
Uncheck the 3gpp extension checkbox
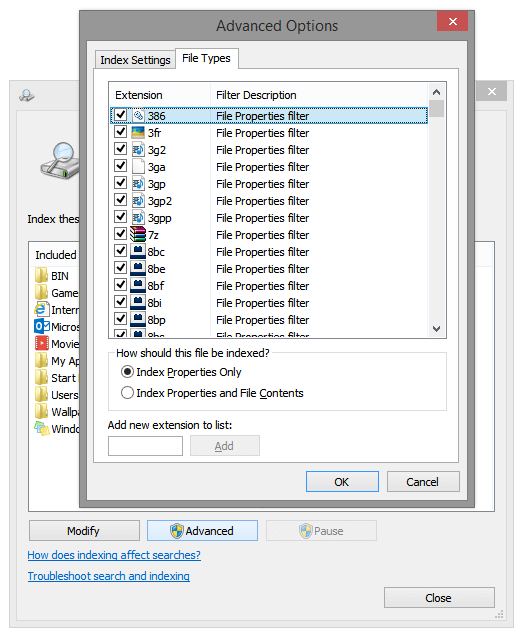120,217
